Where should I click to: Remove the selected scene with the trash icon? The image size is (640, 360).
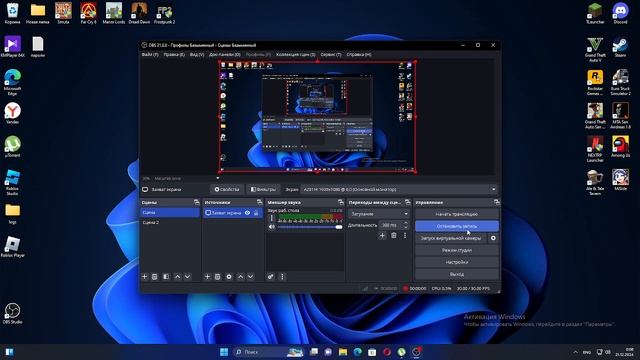tap(155, 277)
